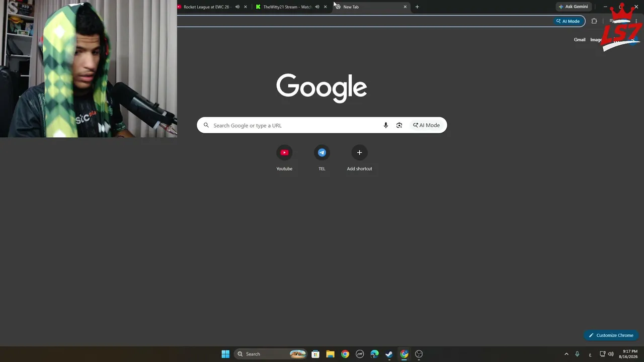Screen dimensions: 644x362
Task: Open Microsoft Store from the taskbar
Action: pyautogui.click(x=315, y=354)
